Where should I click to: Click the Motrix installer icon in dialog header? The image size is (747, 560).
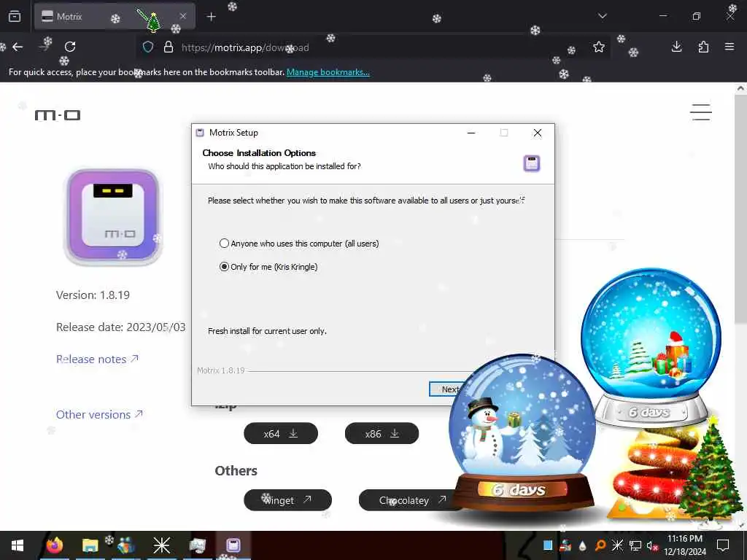(x=532, y=163)
